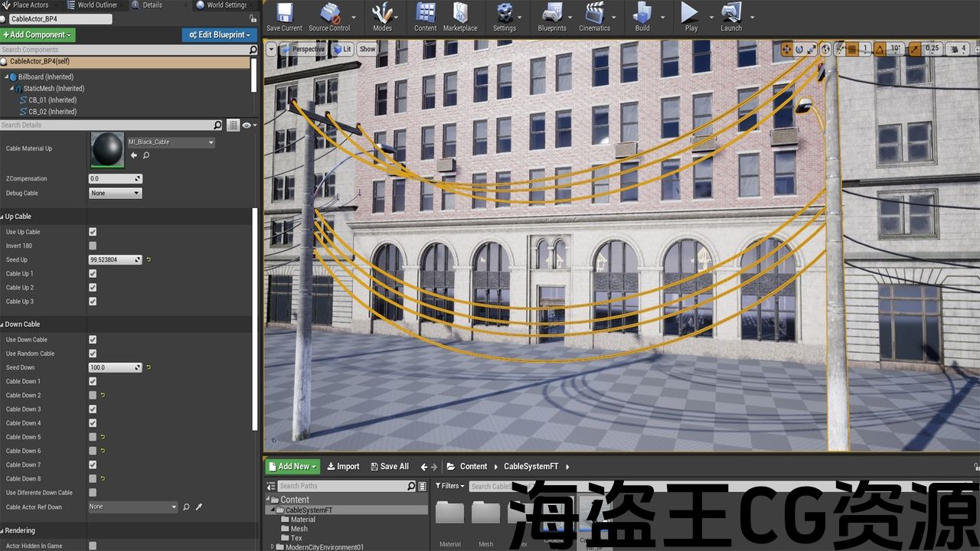
Task: Click the Cable Material Up sphere swatch
Action: [x=107, y=149]
